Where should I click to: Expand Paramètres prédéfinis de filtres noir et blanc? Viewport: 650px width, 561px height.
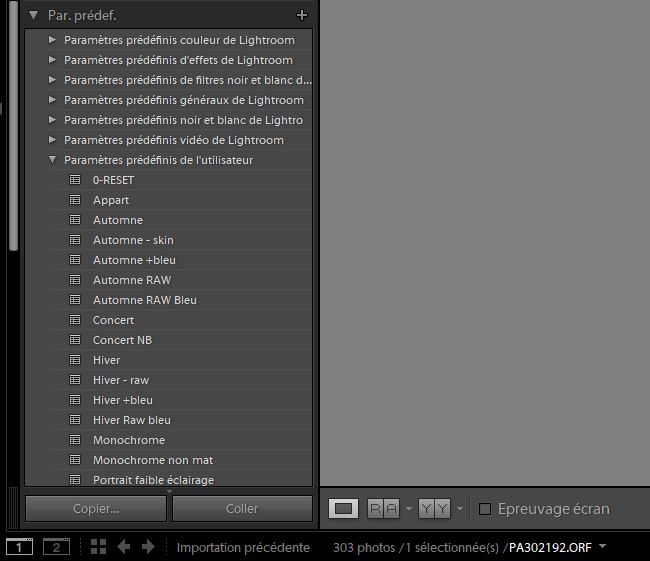[x=52, y=80]
